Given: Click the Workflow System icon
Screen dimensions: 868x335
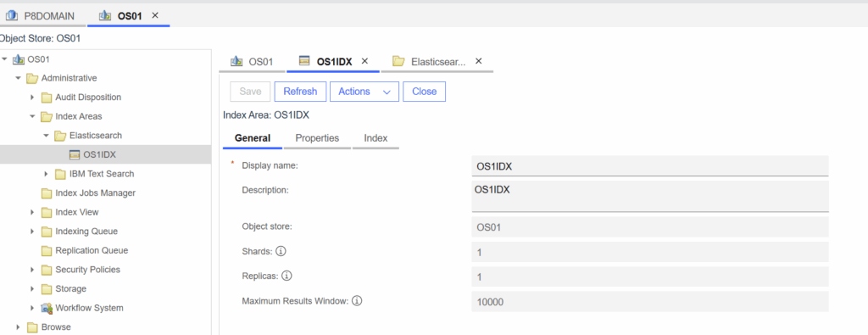Looking at the screenshot, I should click(x=47, y=308).
